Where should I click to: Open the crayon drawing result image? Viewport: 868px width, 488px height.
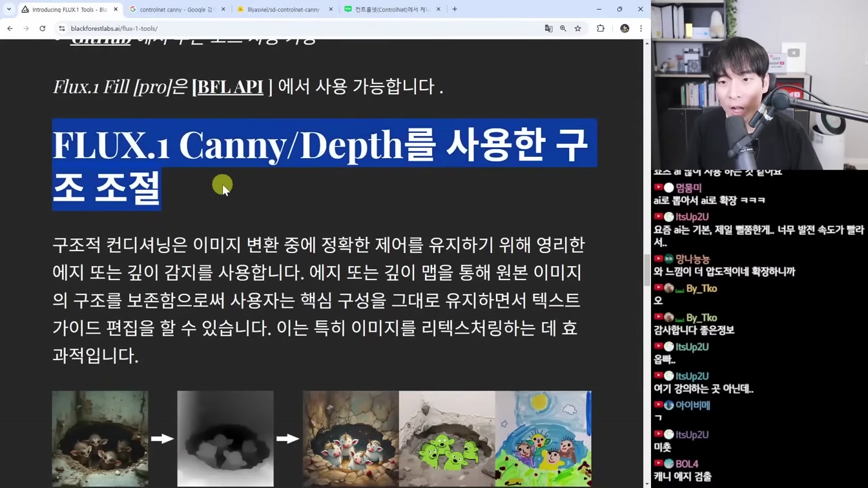[543, 438]
